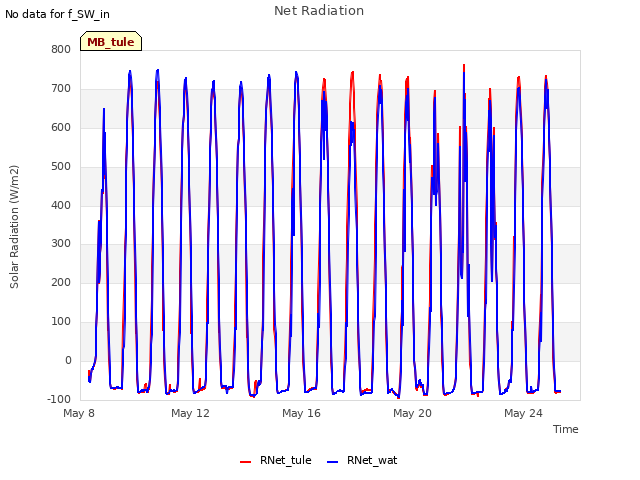Click the May 16 x-axis tick label

coord(301,413)
